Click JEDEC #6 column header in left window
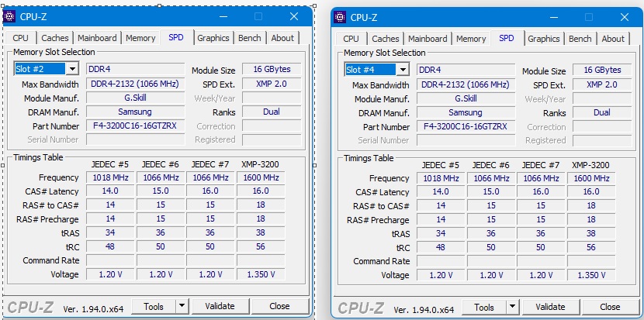Viewport: 644px width, 320px height. pyautogui.click(x=160, y=164)
